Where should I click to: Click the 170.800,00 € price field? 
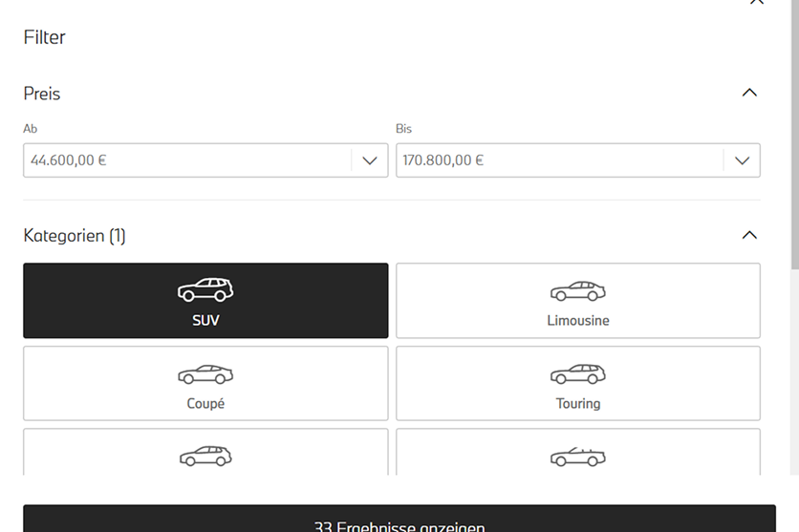pos(559,160)
